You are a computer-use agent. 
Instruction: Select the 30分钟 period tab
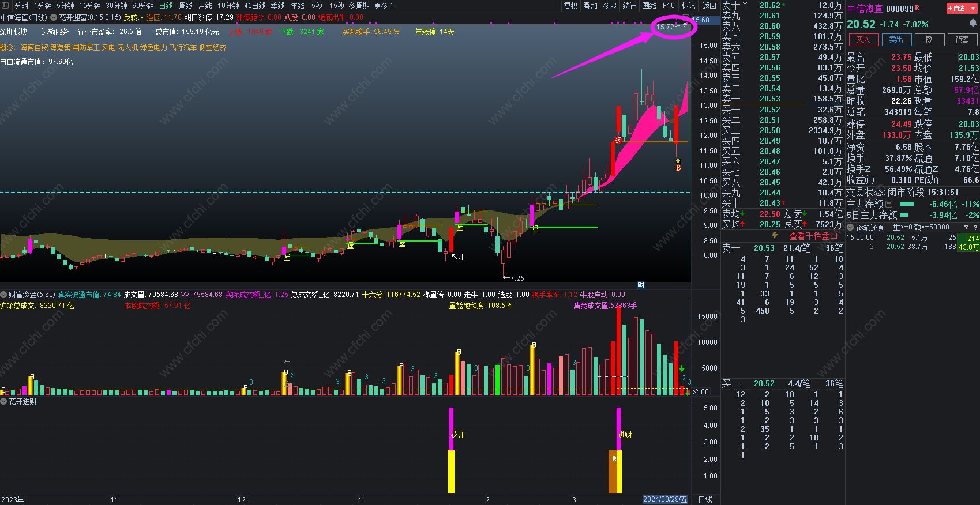tap(117, 6)
